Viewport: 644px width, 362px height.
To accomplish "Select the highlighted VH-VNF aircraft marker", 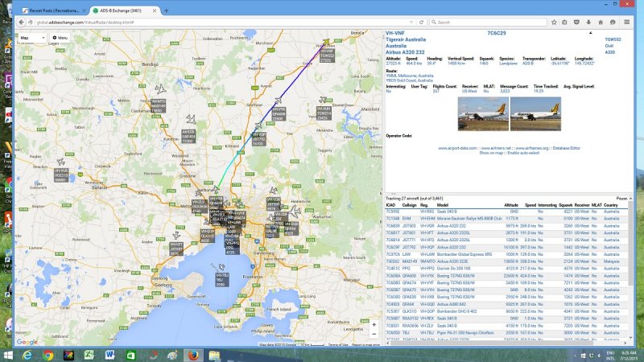I will (x=326, y=42).
